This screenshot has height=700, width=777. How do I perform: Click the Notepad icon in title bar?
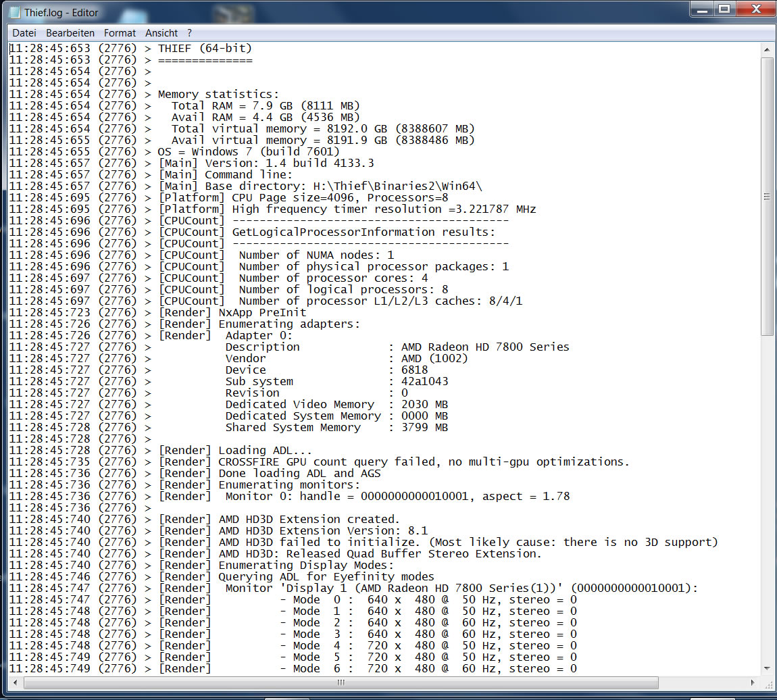[15, 12]
